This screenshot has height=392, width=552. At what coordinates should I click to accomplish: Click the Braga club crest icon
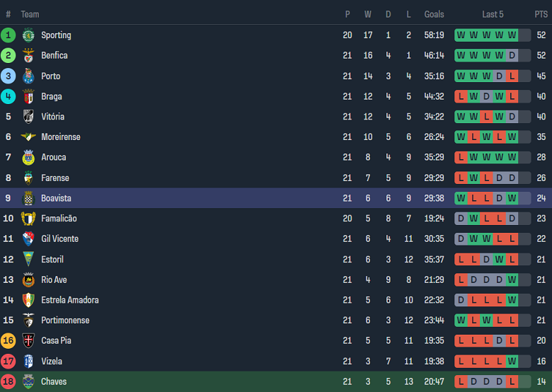click(28, 96)
